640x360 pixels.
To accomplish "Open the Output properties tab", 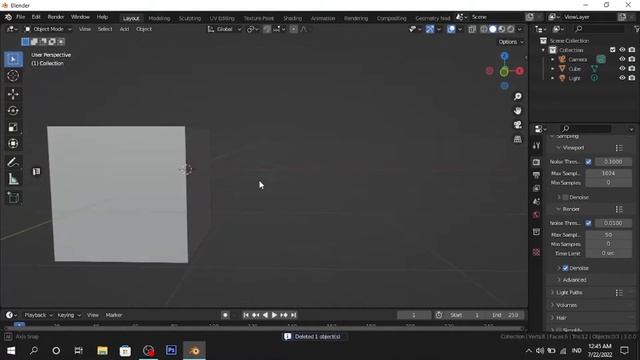I will tap(536, 175).
